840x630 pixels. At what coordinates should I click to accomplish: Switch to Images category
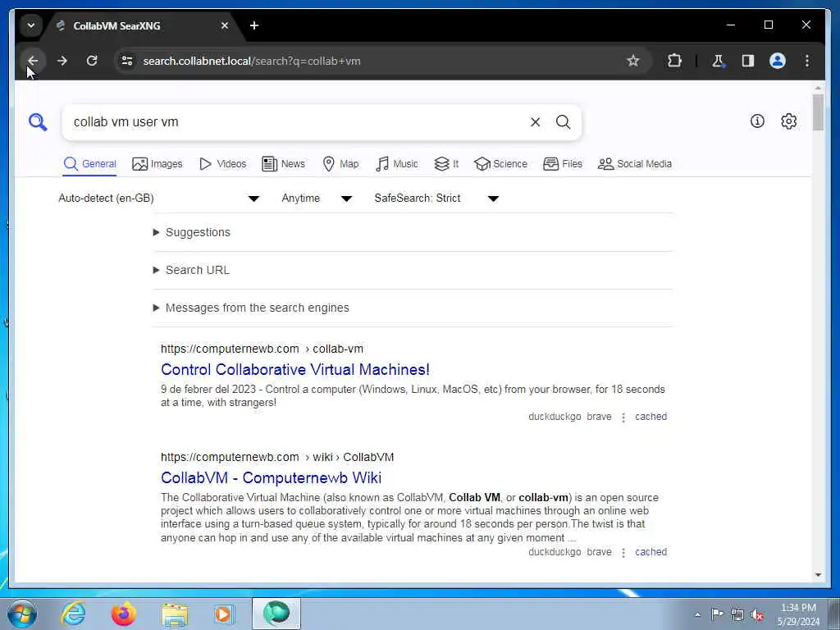point(157,164)
